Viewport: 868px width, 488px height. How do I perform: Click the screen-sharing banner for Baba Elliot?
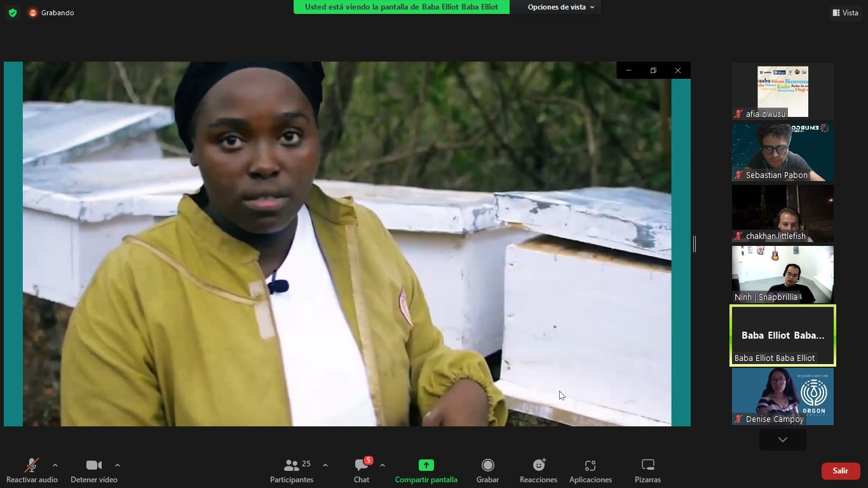tap(401, 7)
